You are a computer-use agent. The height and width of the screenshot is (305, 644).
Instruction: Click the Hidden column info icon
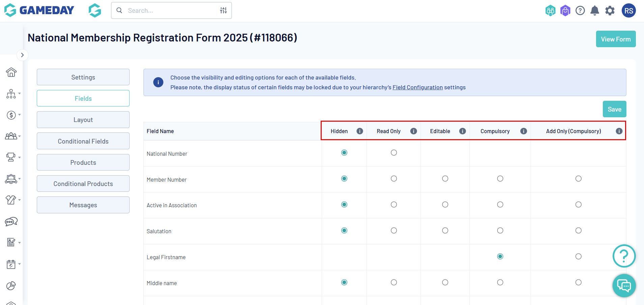[x=360, y=131]
